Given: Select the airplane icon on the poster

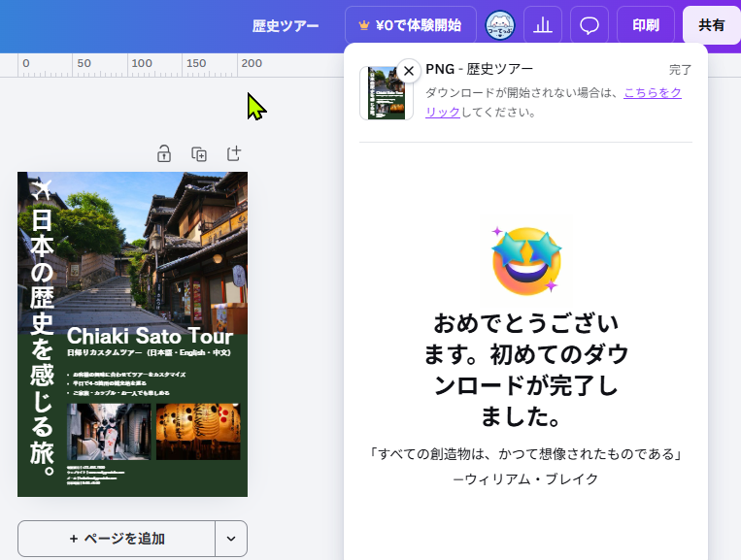Looking at the screenshot, I should click(41, 189).
